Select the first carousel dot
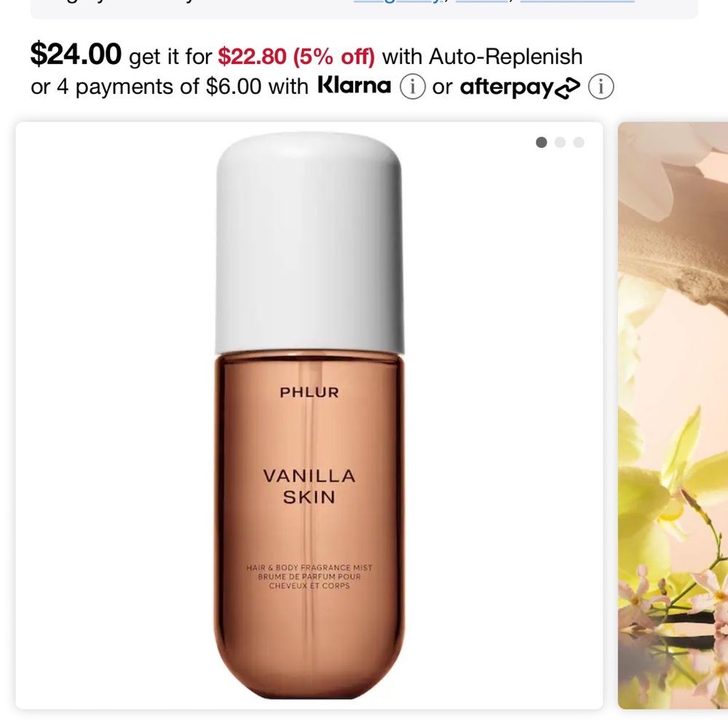The width and height of the screenshot is (728, 728). click(541, 143)
